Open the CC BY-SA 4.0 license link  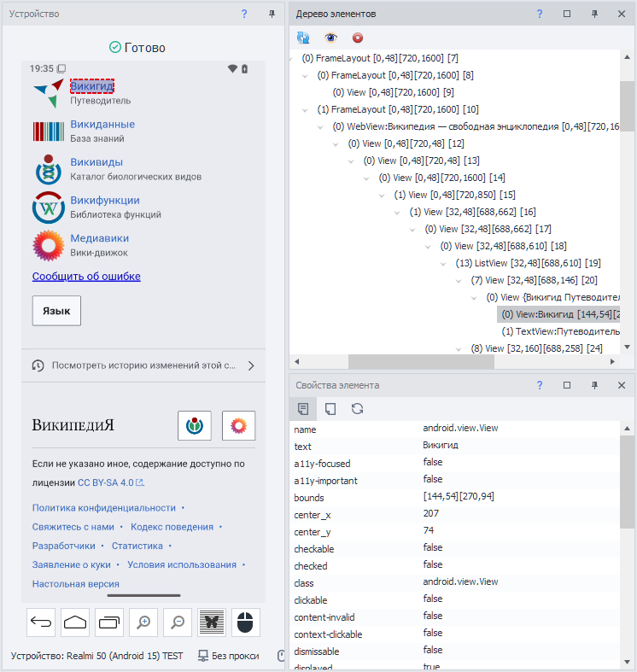pyautogui.click(x=110, y=482)
